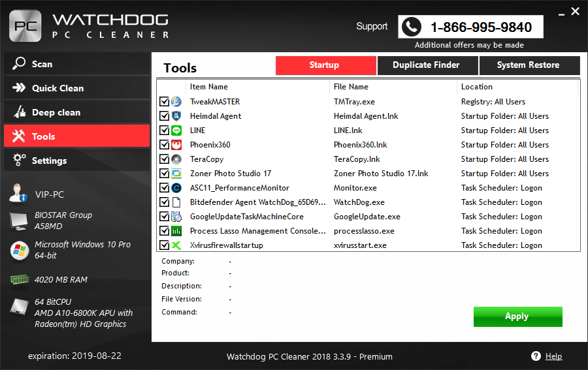Select the TMTray.exe file name cell

click(x=354, y=102)
